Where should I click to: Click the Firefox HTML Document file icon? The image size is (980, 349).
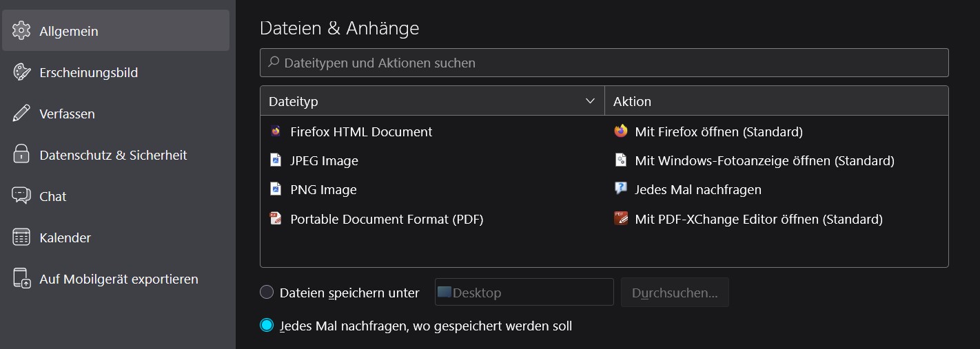(x=276, y=131)
